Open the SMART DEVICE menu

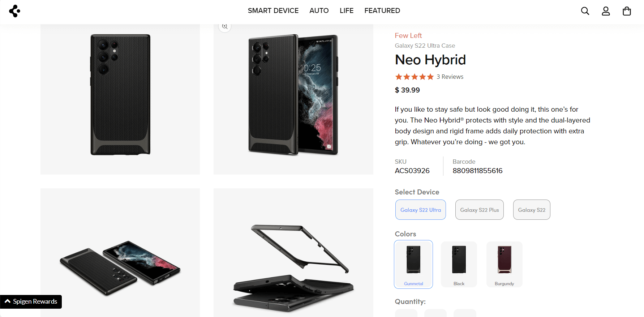273,11
